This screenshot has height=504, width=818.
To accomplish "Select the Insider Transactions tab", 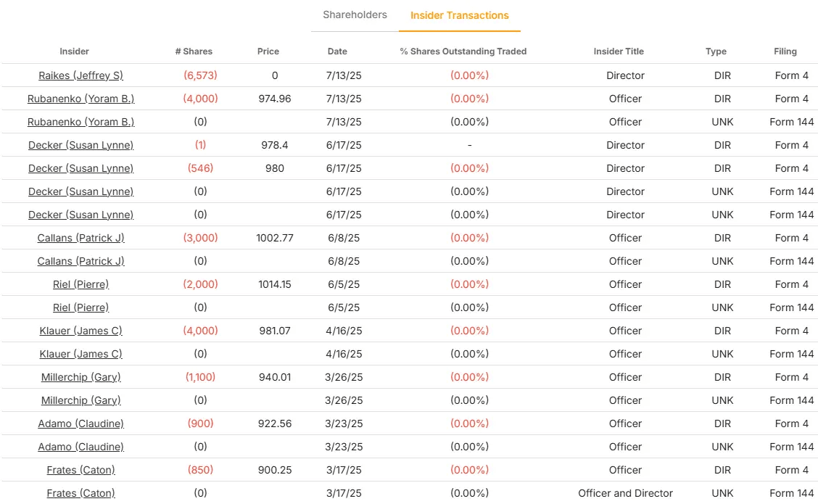I will pyautogui.click(x=459, y=15).
